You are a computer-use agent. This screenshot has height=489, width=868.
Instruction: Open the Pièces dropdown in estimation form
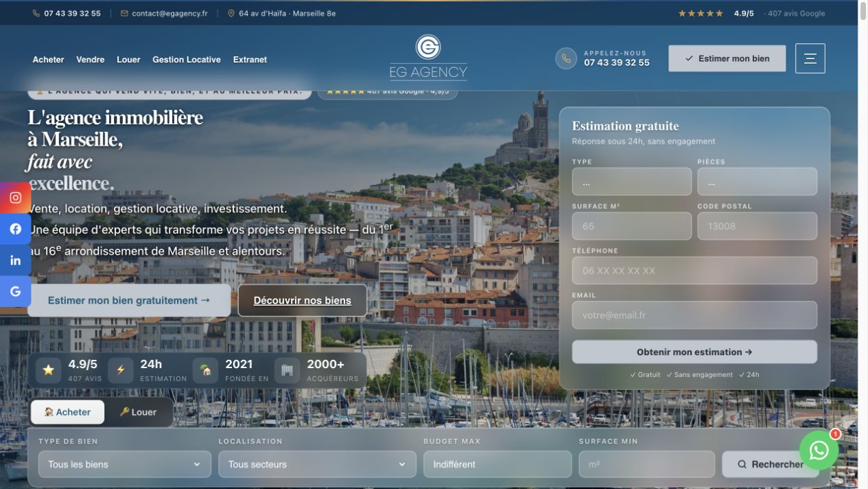(x=758, y=181)
